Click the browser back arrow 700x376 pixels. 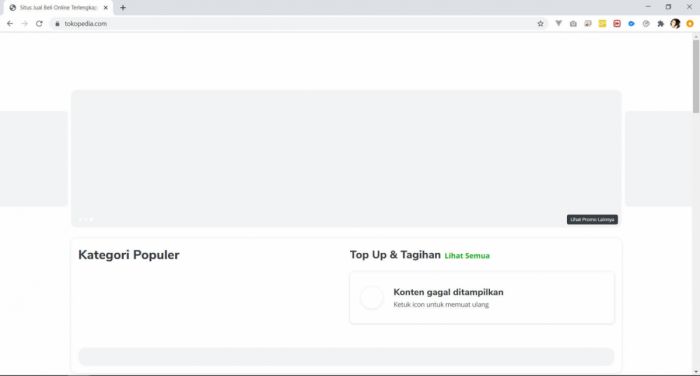click(x=10, y=24)
